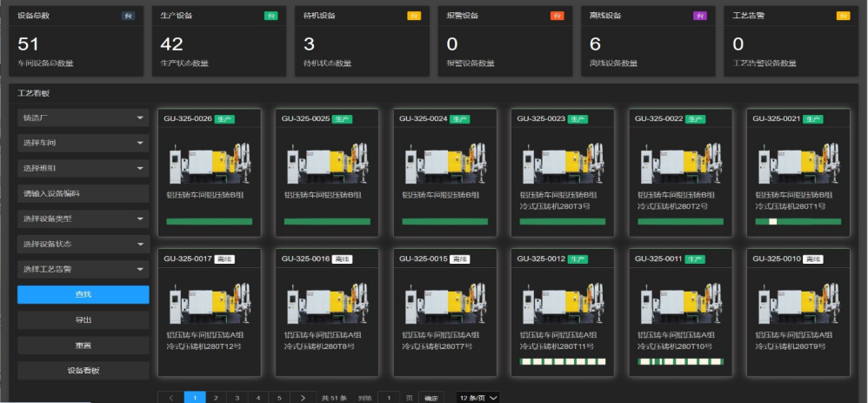Switch to page 3 in pagination
This screenshot has width=868, height=403.
click(237, 398)
